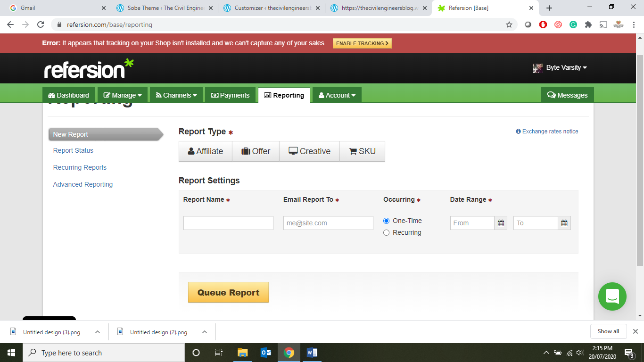The height and width of the screenshot is (362, 644).
Task: Open the Payments tab
Action: click(231, 95)
